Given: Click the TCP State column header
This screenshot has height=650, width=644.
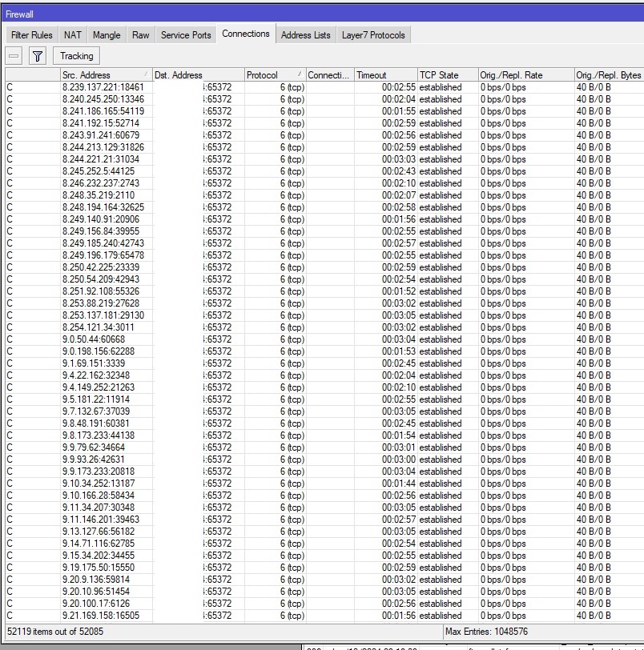Looking at the screenshot, I should [x=448, y=75].
